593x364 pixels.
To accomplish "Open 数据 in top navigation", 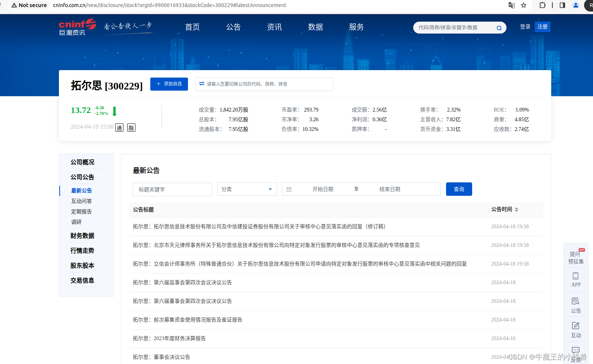I will click(316, 27).
